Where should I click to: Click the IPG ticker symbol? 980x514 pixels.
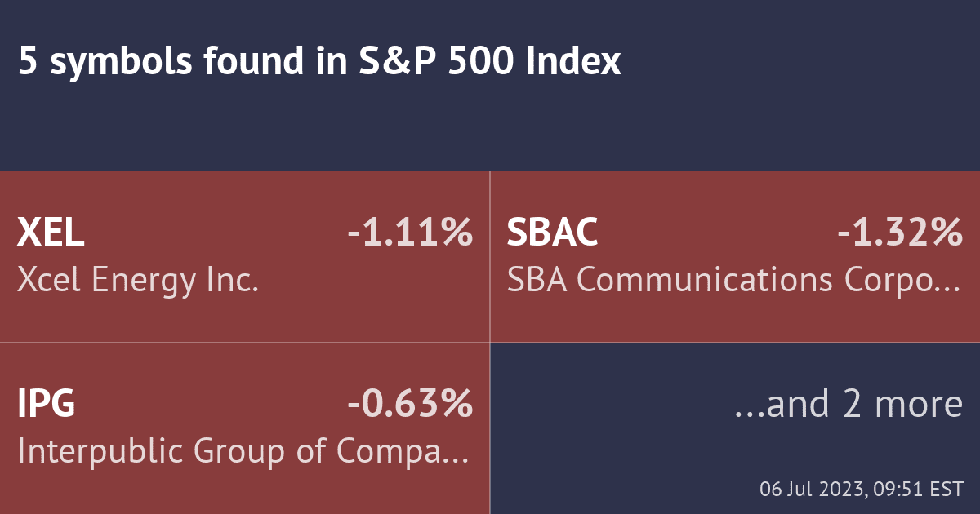47,405
